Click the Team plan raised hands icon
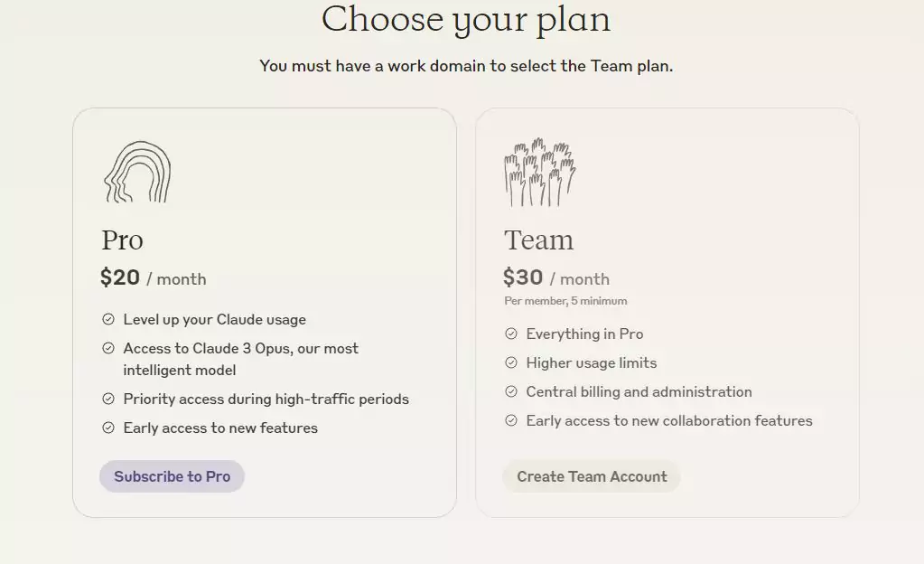The width and height of the screenshot is (924, 564). [540, 173]
